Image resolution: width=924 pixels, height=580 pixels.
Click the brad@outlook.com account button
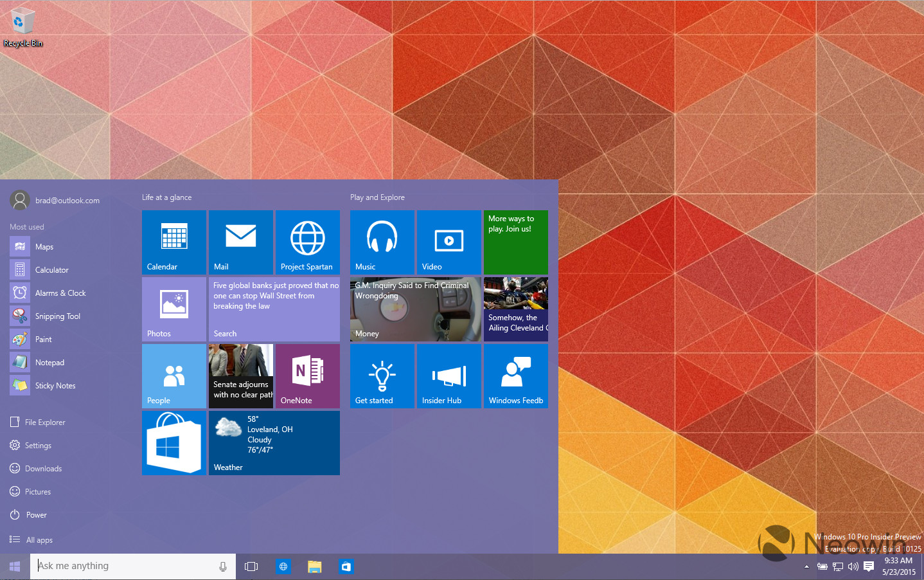tap(55, 200)
